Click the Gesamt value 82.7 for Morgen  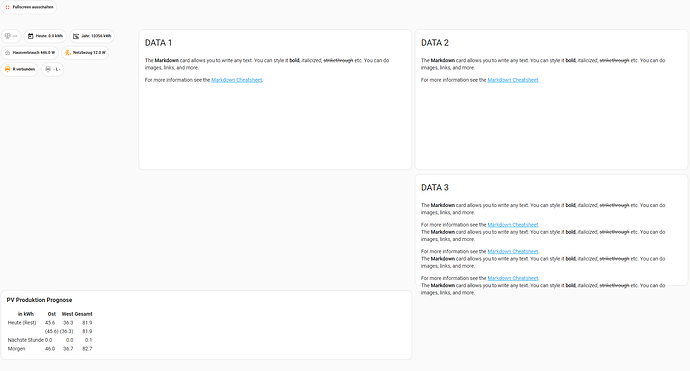pyautogui.click(x=87, y=349)
